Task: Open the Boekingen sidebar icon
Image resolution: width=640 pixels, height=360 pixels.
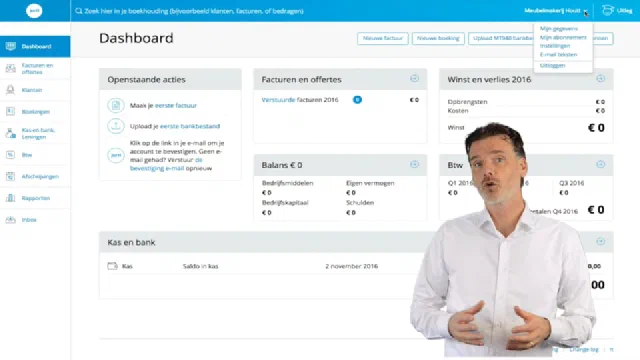Action: (11, 111)
